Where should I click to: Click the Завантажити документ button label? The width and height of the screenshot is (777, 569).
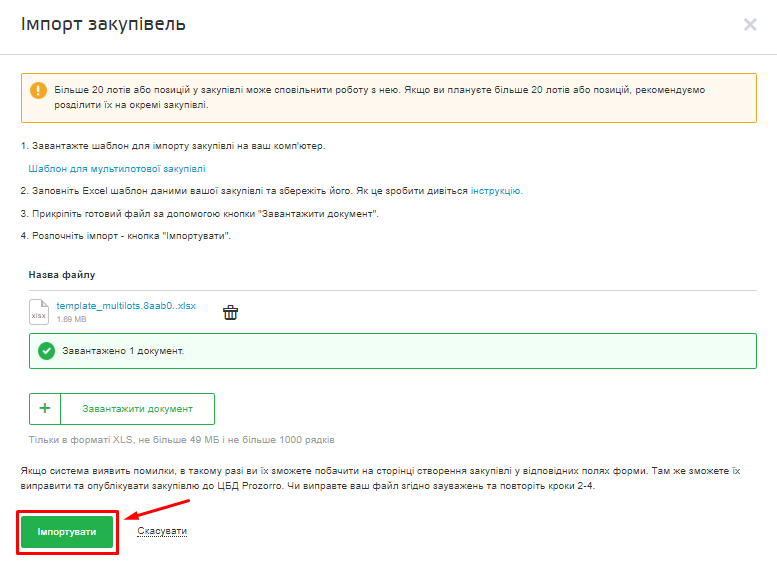(137, 409)
